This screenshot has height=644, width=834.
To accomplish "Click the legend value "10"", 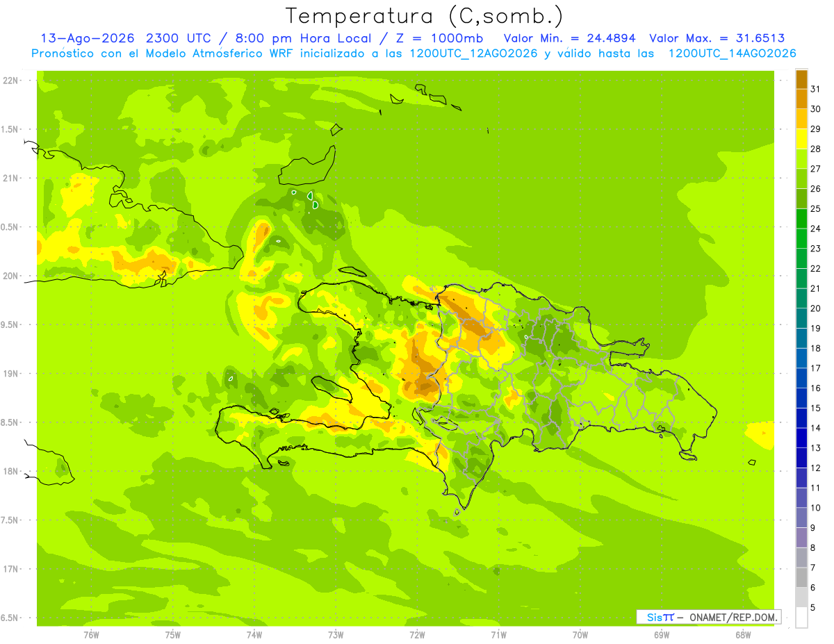I will (x=815, y=508).
